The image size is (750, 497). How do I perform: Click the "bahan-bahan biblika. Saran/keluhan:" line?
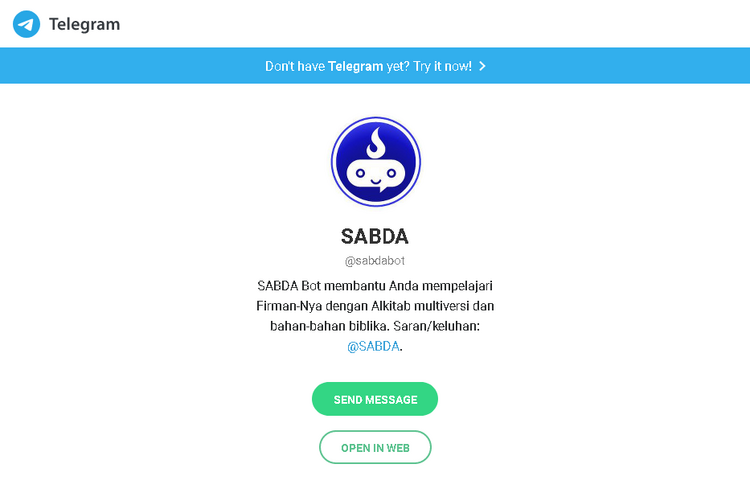[x=375, y=326]
